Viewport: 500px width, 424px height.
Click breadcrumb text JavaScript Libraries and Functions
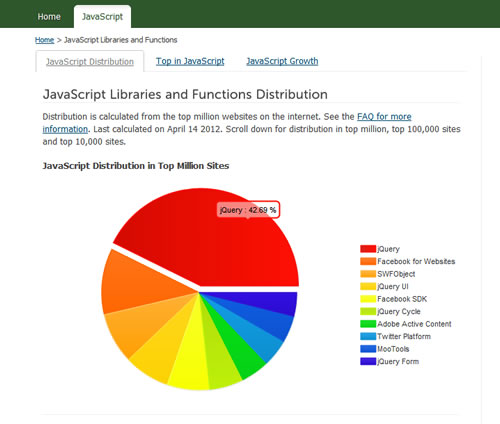click(x=120, y=40)
